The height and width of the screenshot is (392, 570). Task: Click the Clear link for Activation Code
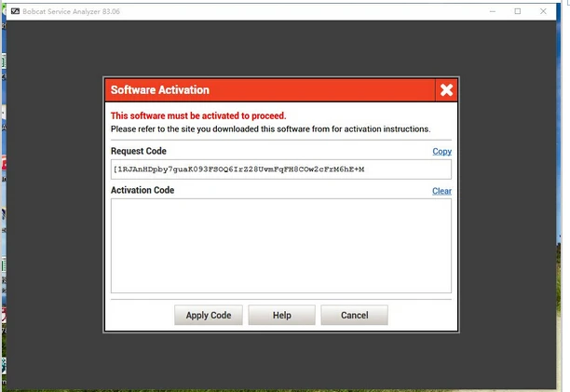tap(441, 191)
